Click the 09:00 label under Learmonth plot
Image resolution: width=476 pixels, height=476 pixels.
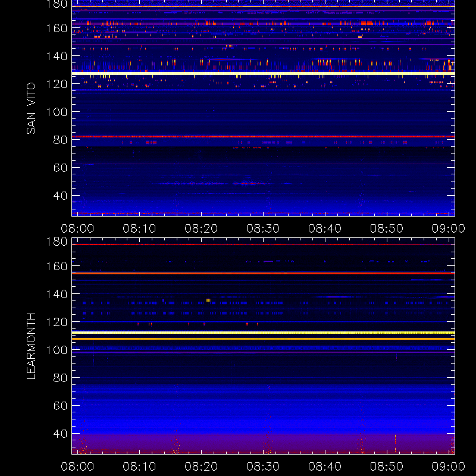point(449,466)
